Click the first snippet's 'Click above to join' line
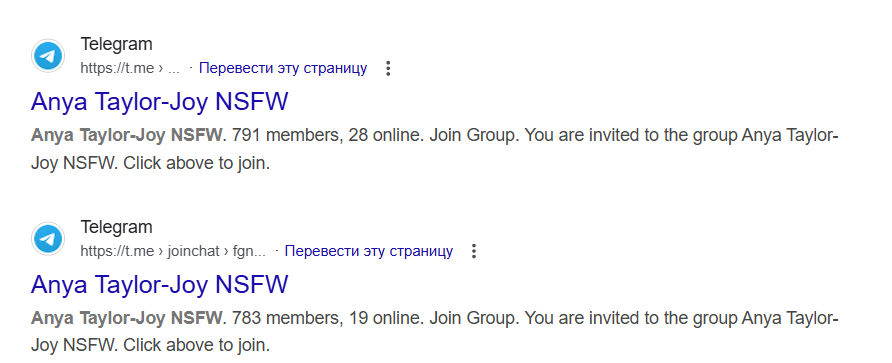This screenshot has width=892, height=363. pos(196,164)
